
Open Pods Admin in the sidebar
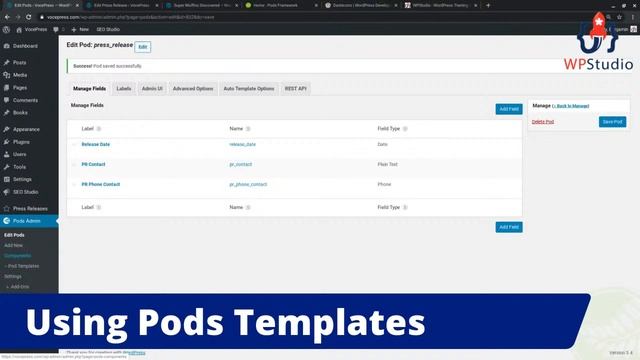tap(27, 221)
